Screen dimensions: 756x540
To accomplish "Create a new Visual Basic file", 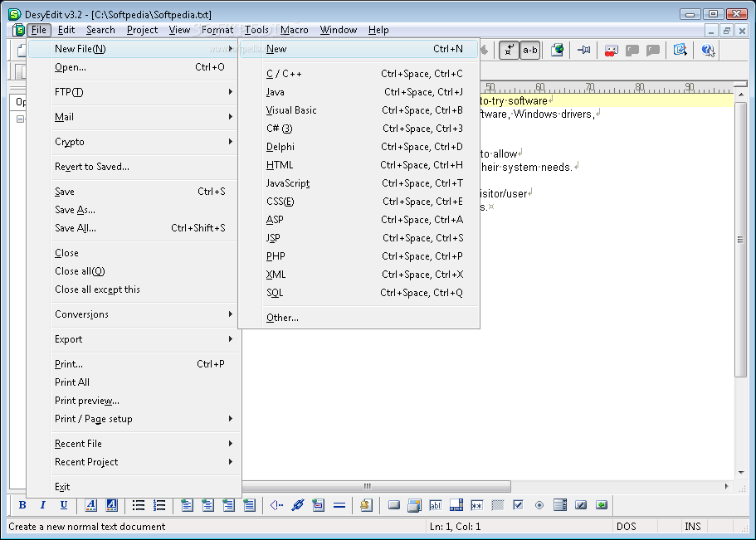I will coord(358,110).
